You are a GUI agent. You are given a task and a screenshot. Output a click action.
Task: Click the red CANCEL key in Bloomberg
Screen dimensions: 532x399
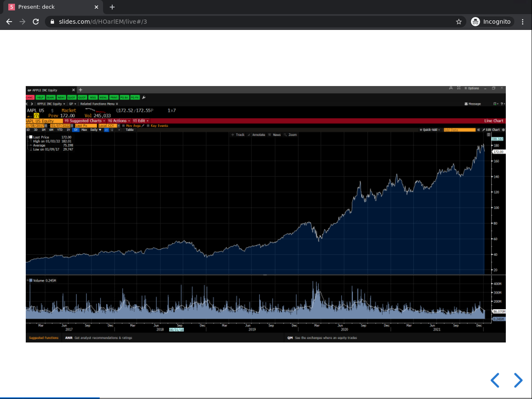click(30, 98)
